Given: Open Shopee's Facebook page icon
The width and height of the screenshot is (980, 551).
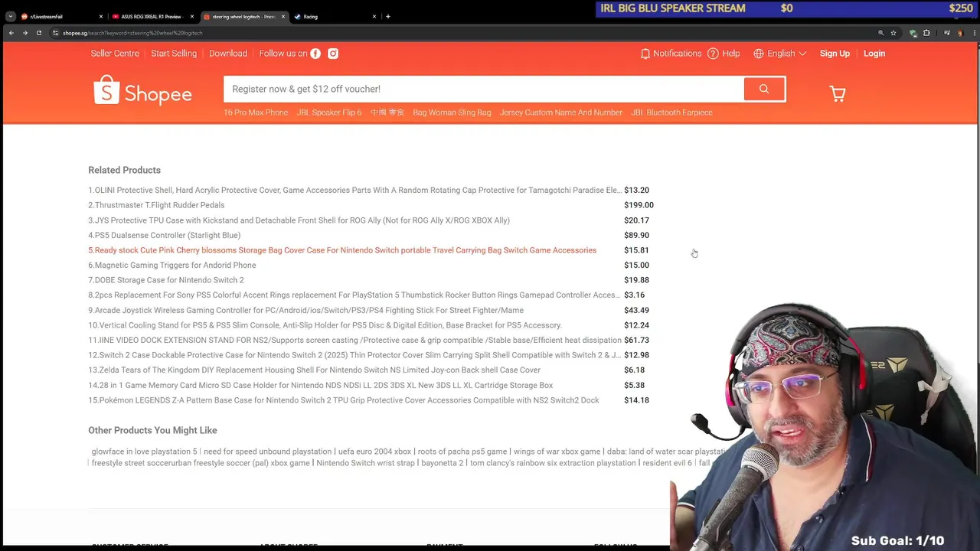Looking at the screenshot, I should pyautogui.click(x=315, y=54).
